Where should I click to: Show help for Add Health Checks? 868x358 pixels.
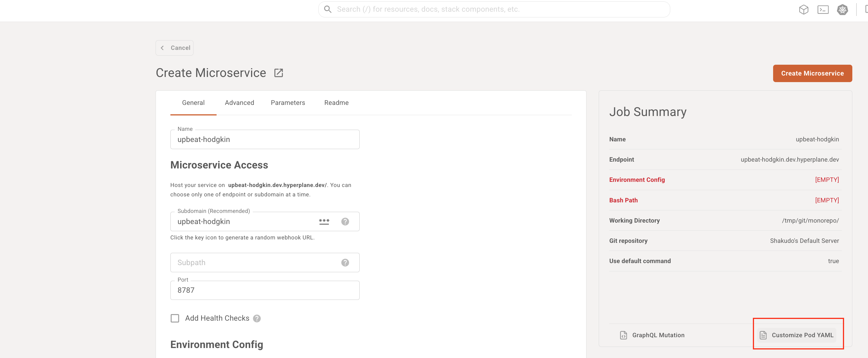tap(257, 319)
